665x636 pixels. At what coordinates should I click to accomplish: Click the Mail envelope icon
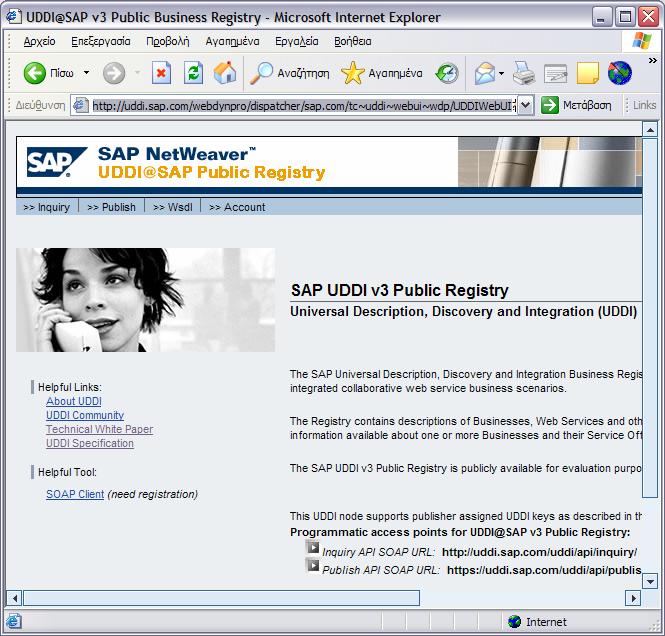tap(485, 73)
